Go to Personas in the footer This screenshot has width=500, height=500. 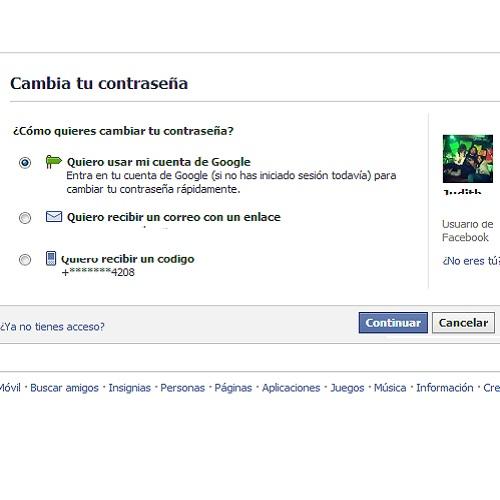point(182,388)
